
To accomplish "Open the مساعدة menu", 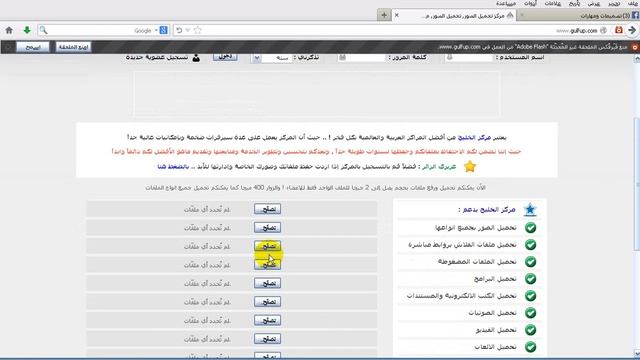I will [506, 3].
